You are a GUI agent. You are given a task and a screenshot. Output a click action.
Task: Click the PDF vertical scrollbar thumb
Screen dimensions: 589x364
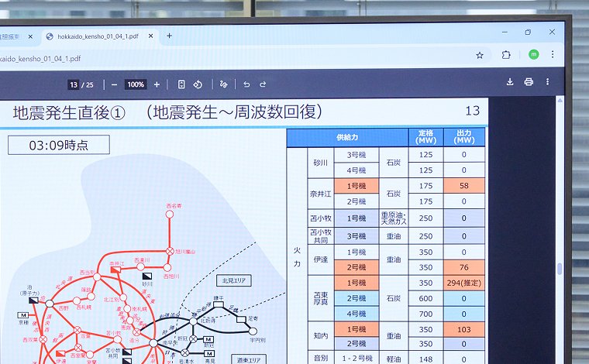[560, 270]
